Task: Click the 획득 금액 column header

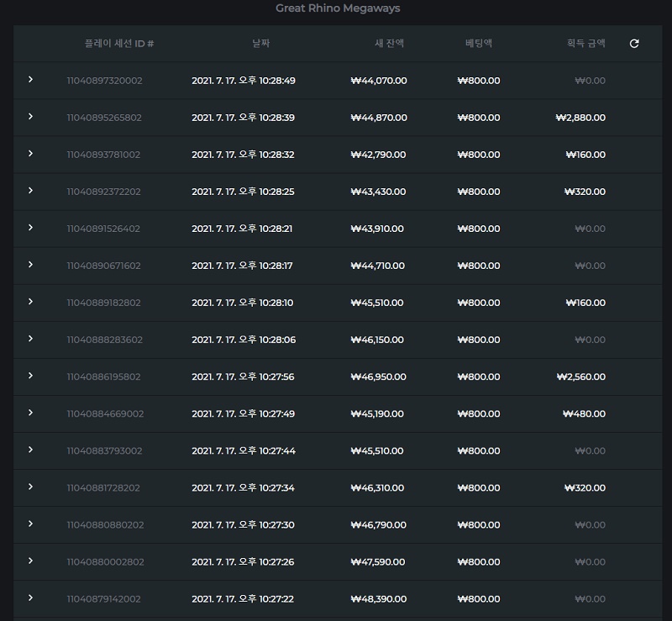Action: (x=585, y=44)
